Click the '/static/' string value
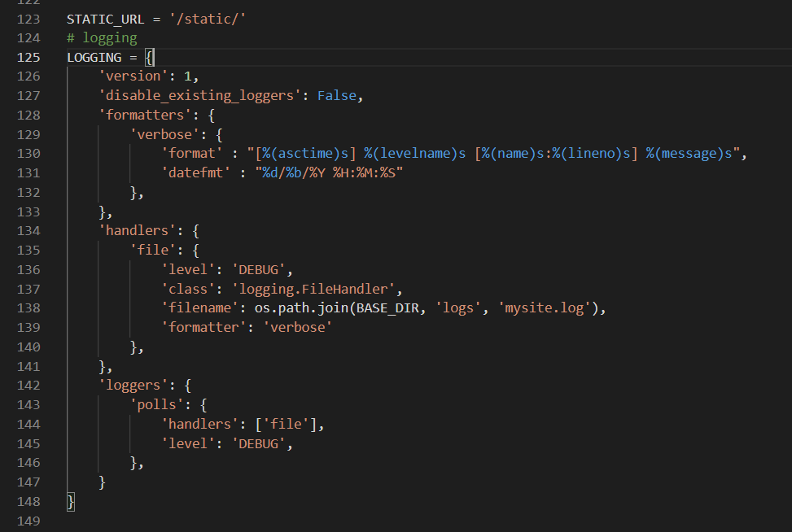Screen dimensions: 792x532 pos(208,20)
